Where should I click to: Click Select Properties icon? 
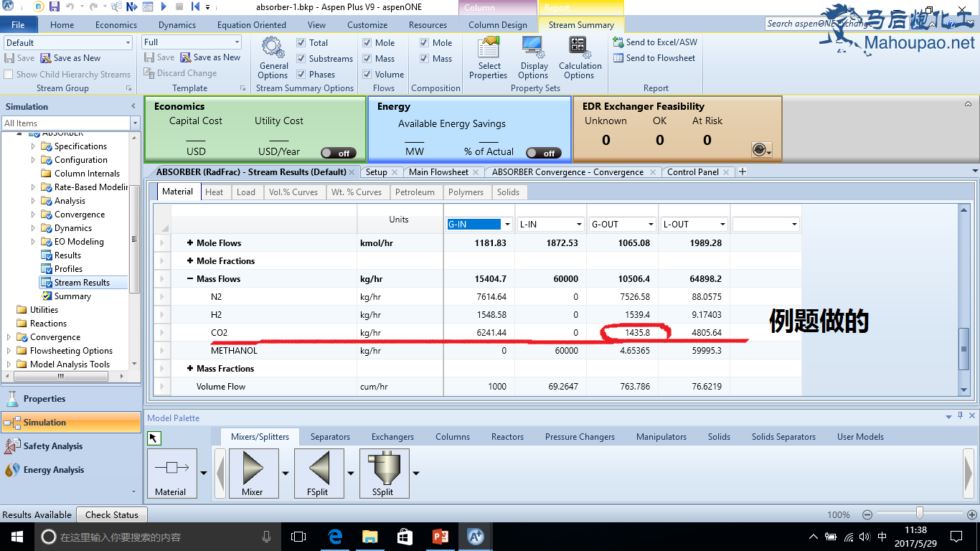point(489,47)
